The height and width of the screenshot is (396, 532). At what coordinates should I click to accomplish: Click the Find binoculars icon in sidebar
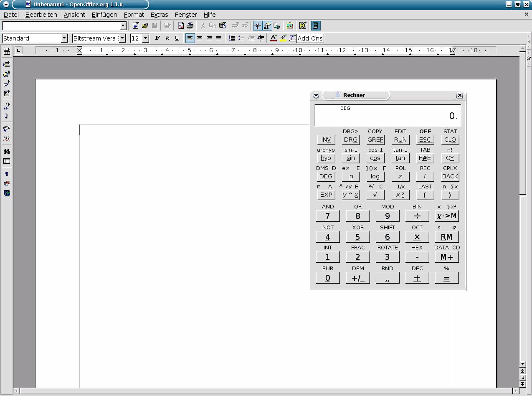pyautogui.click(x=7, y=151)
